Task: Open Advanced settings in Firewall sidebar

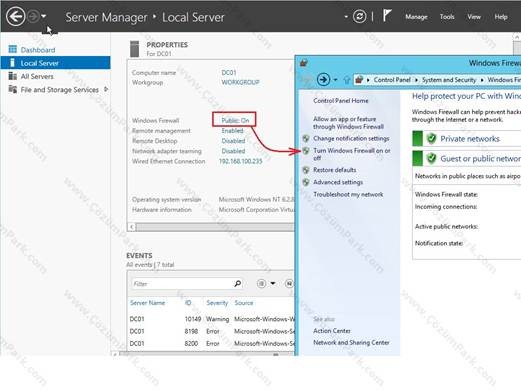Action: [x=338, y=182]
